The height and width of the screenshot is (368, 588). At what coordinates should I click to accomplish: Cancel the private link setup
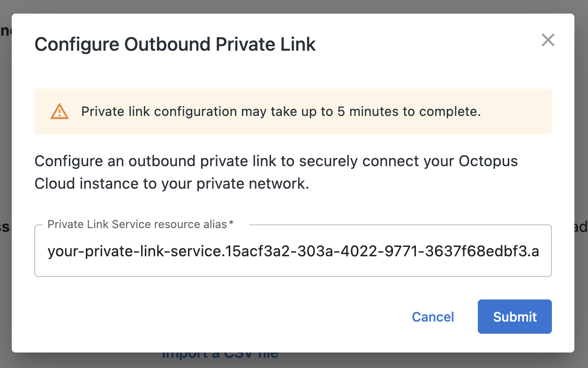(432, 316)
